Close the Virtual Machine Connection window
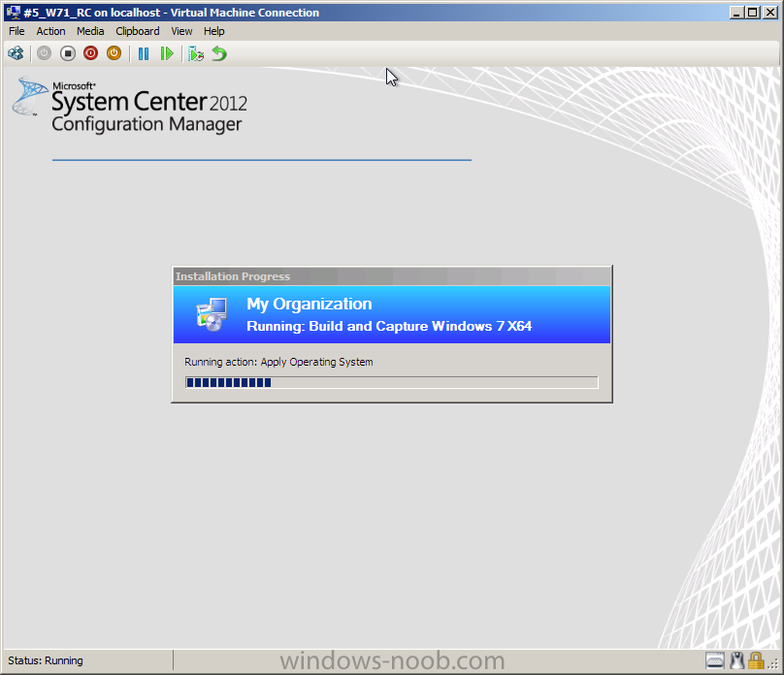 [770, 13]
